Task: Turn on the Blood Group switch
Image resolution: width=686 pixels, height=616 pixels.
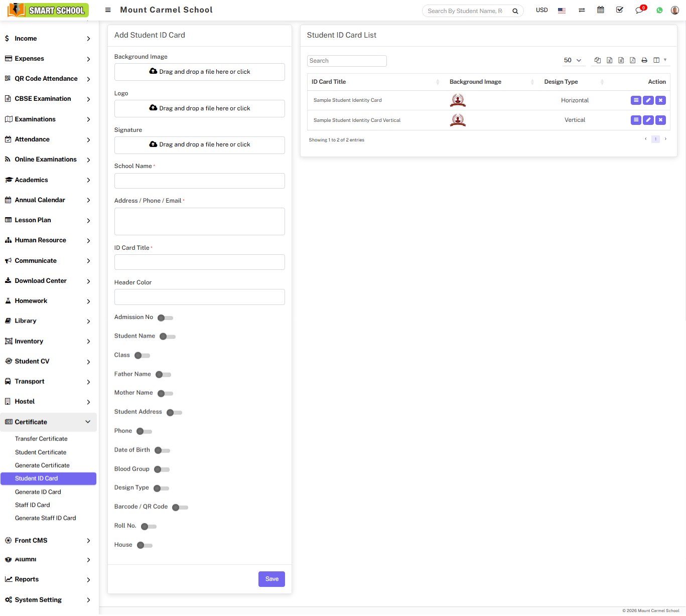Action: [x=162, y=470]
